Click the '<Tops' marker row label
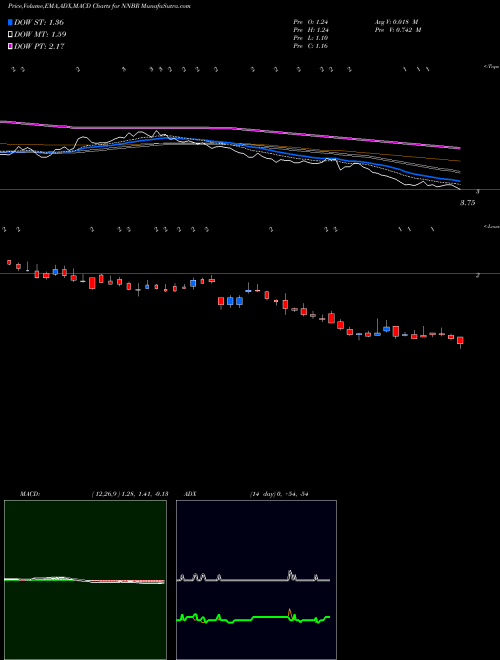Viewport: 500px width, 660px height. click(492, 67)
